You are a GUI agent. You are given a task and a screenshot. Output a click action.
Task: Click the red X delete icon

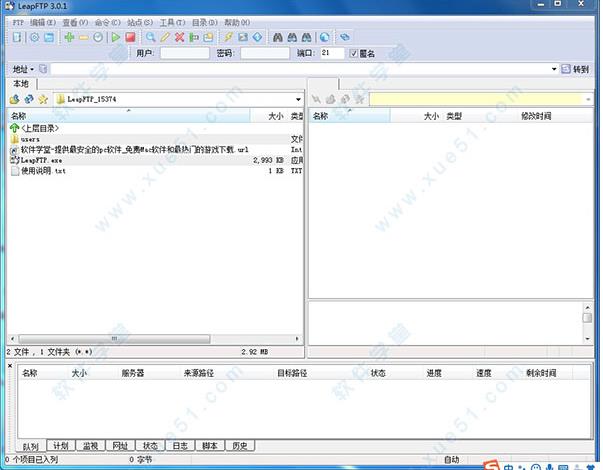[180, 37]
